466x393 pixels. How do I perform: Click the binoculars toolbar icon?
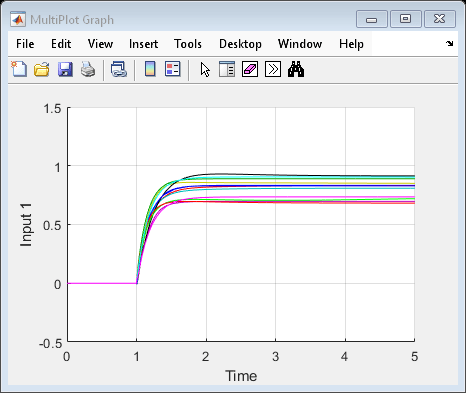click(x=296, y=69)
